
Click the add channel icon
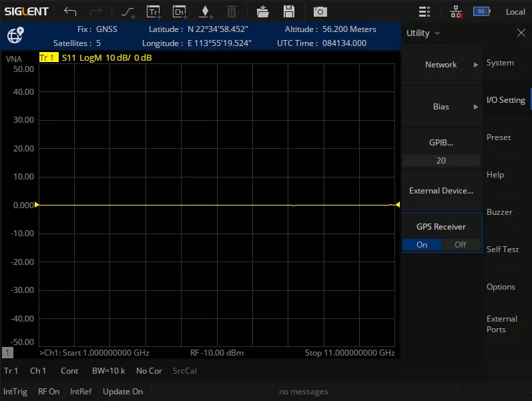point(180,11)
